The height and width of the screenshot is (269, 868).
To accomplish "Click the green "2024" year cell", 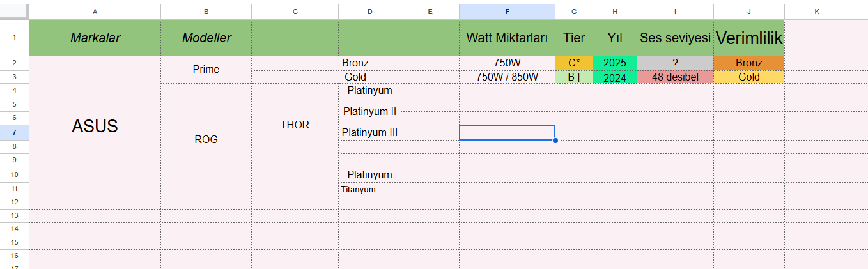I will (615, 77).
